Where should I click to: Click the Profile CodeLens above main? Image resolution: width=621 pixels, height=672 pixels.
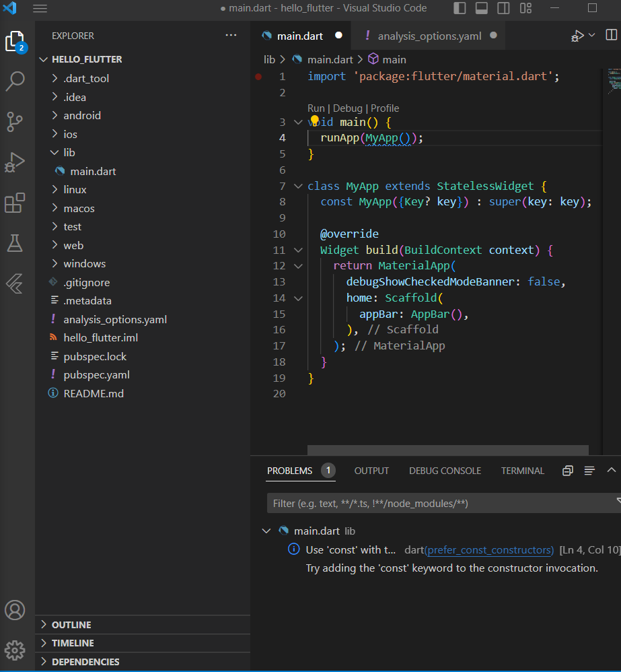coord(385,108)
